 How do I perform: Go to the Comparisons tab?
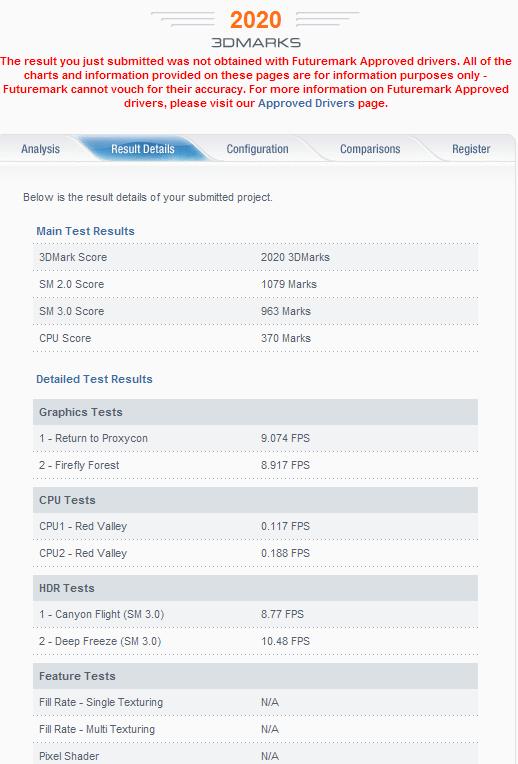(370, 149)
